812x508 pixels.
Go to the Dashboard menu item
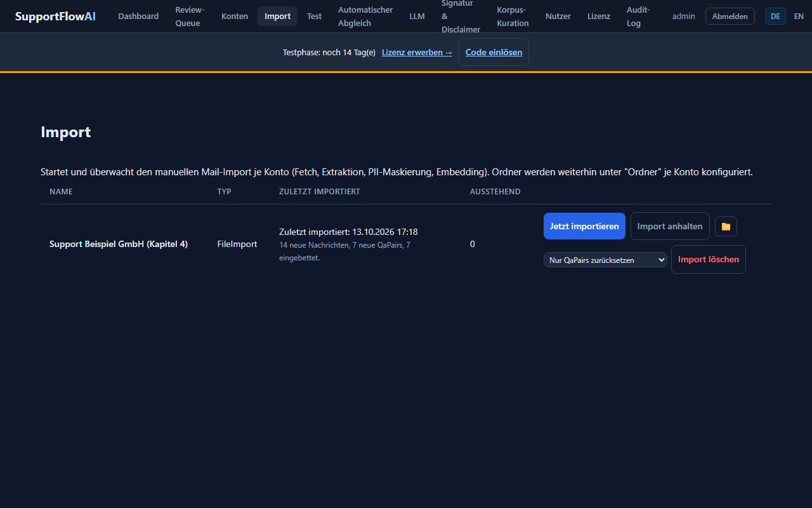[x=138, y=16]
